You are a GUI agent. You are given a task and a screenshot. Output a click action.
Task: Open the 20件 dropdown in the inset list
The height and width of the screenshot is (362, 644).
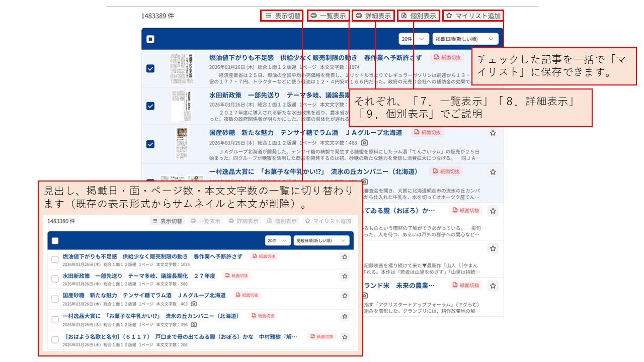(278, 241)
